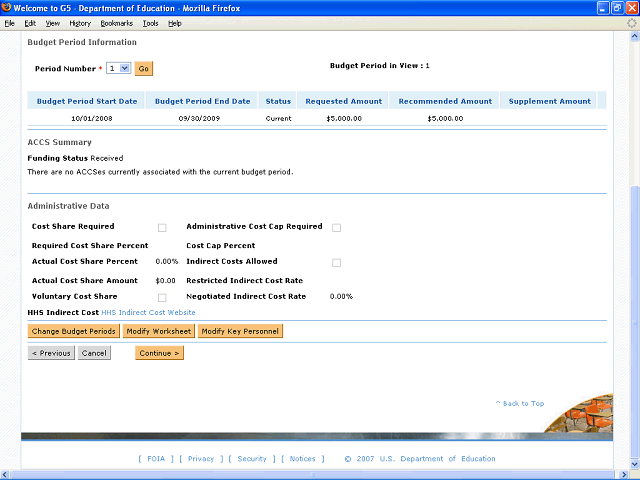Click the Cancel button
The image size is (640, 480).
coord(94,353)
